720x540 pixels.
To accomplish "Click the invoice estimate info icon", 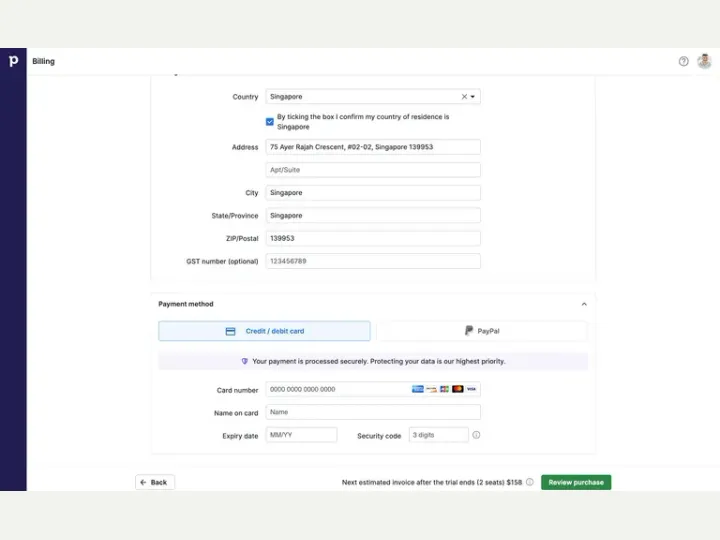I will pos(530,482).
